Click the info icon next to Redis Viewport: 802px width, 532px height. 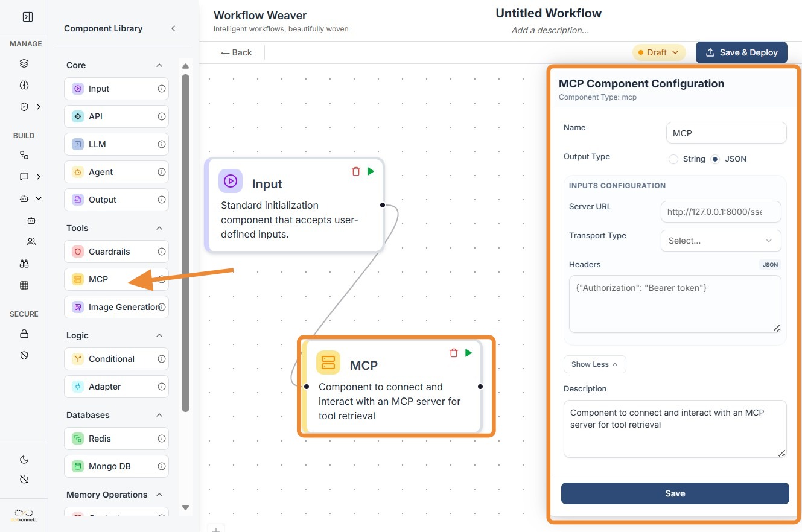[162, 439]
